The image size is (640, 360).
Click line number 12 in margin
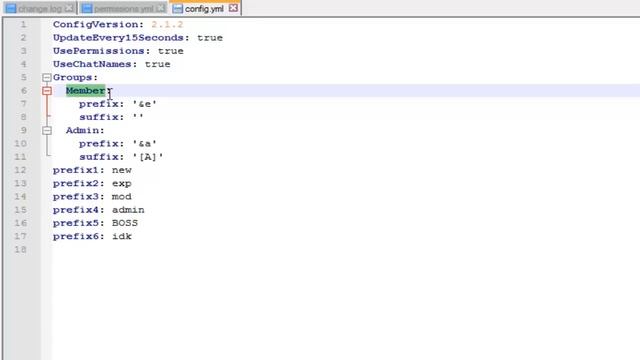(x=20, y=170)
